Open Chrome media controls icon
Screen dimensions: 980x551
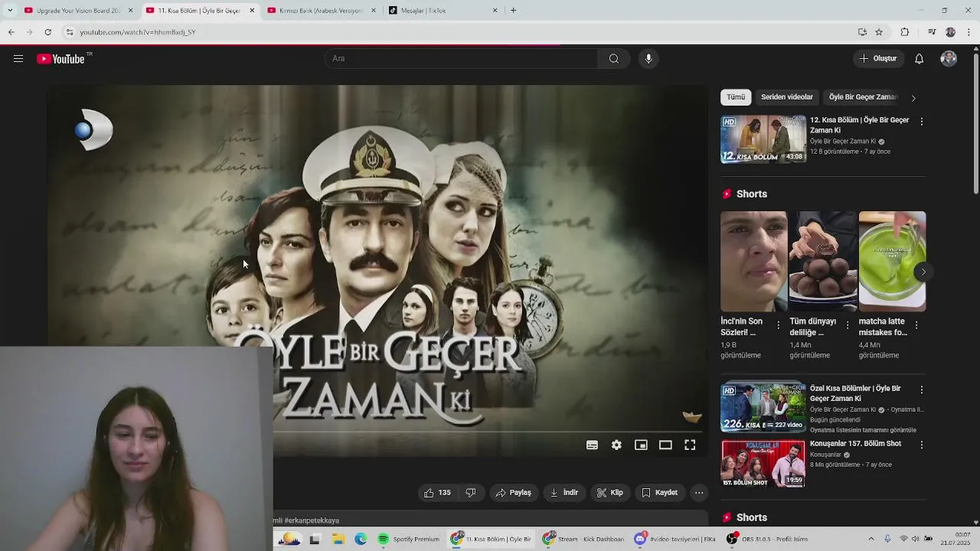(x=932, y=32)
